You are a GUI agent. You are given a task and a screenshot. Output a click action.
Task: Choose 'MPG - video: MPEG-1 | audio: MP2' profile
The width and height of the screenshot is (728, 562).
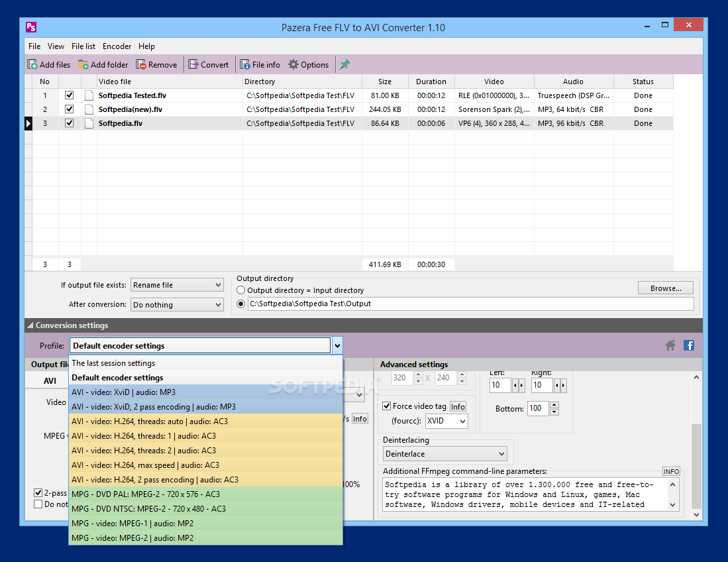click(x=205, y=524)
